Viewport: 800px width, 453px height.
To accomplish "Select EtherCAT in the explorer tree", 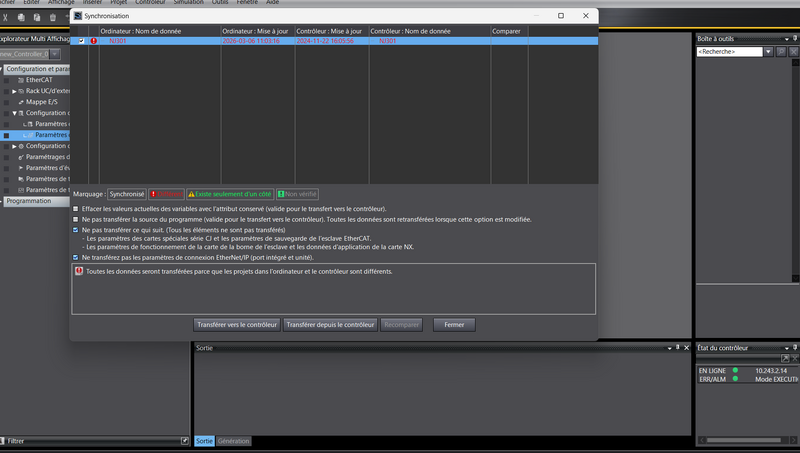I will coord(40,80).
